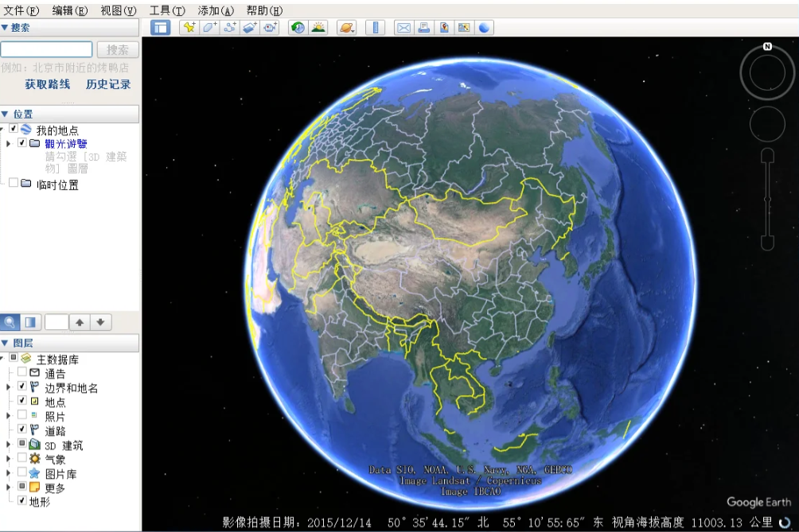Click the 获取路线 link
Viewport: 799px width, 532px height.
(47, 84)
